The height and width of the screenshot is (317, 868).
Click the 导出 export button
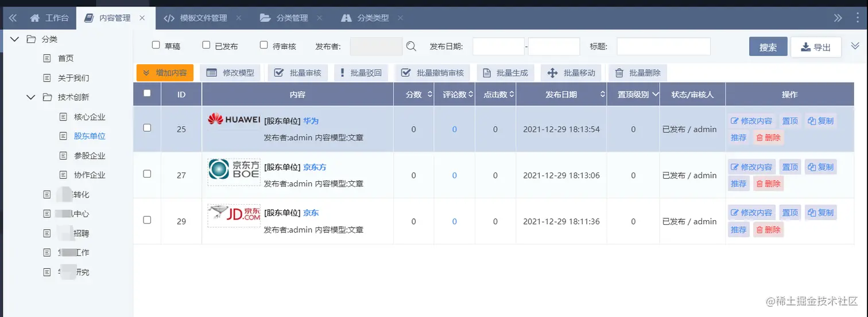click(x=816, y=47)
